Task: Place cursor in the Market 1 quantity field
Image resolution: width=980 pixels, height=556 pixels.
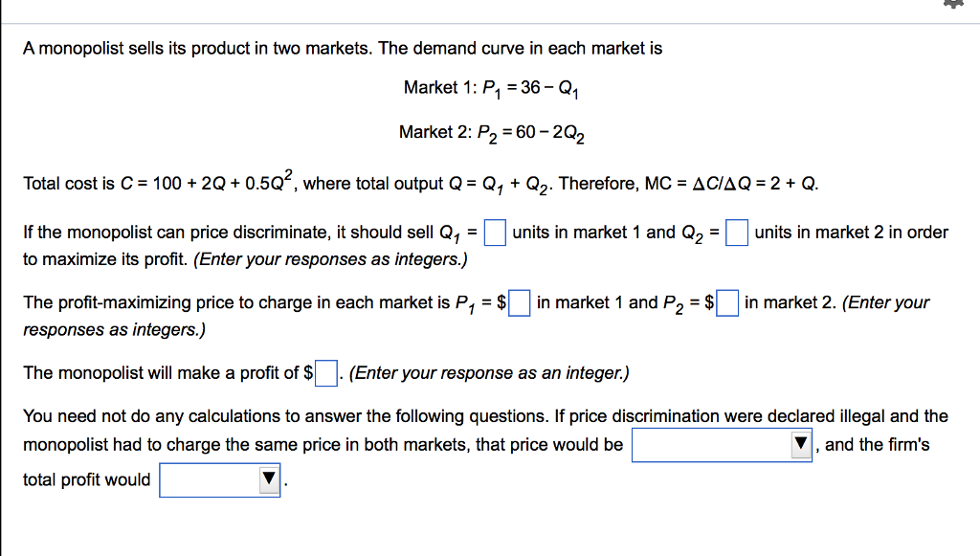Action: pos(494,232)
